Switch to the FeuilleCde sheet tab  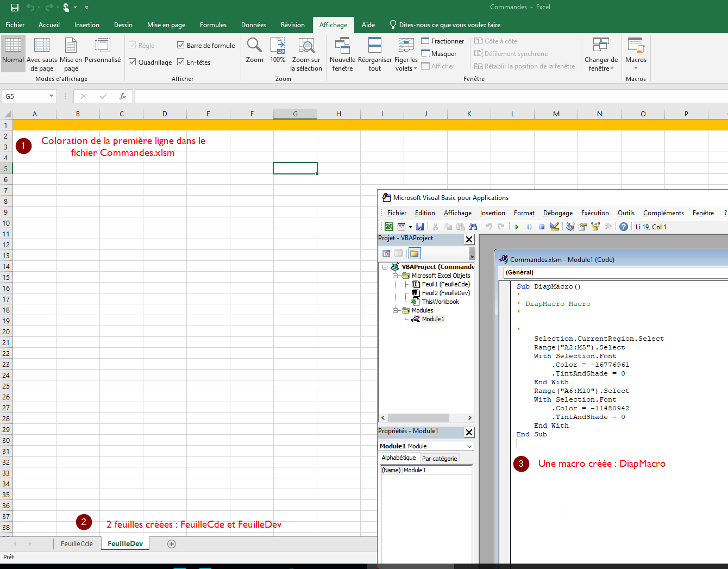coord(77,543)
